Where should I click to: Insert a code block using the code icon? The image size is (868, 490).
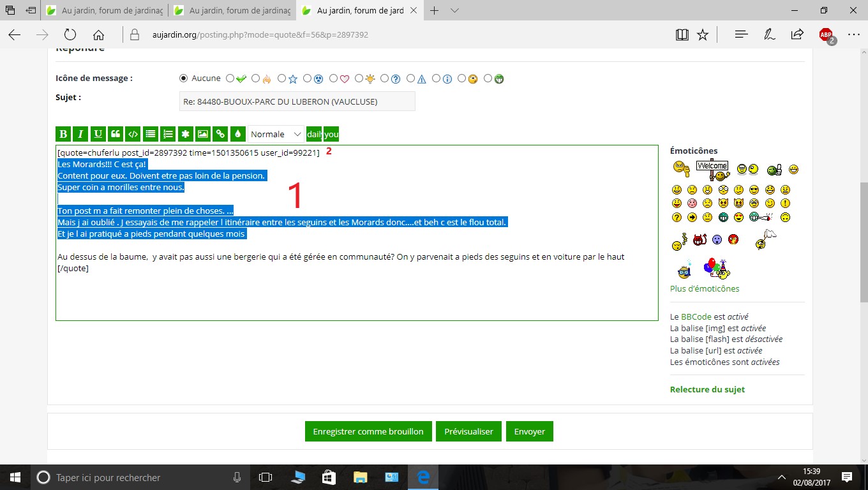[133, 134]
